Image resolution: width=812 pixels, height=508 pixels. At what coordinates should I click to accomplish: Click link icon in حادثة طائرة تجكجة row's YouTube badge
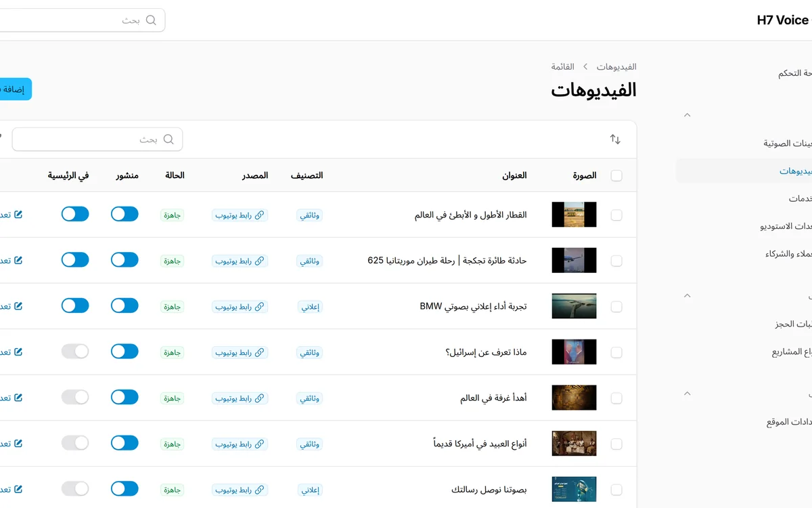260,261
